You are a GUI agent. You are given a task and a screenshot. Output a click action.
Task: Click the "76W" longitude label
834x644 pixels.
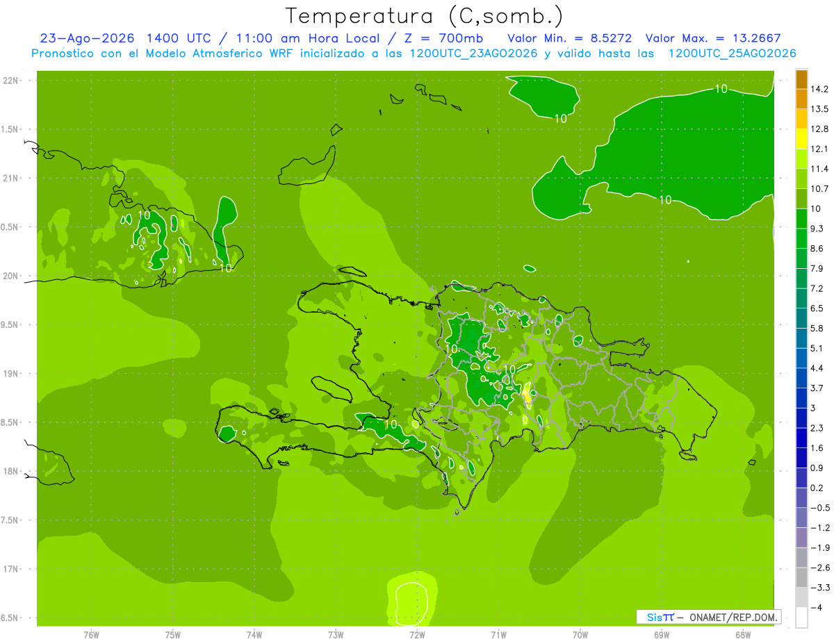[91, 634]
